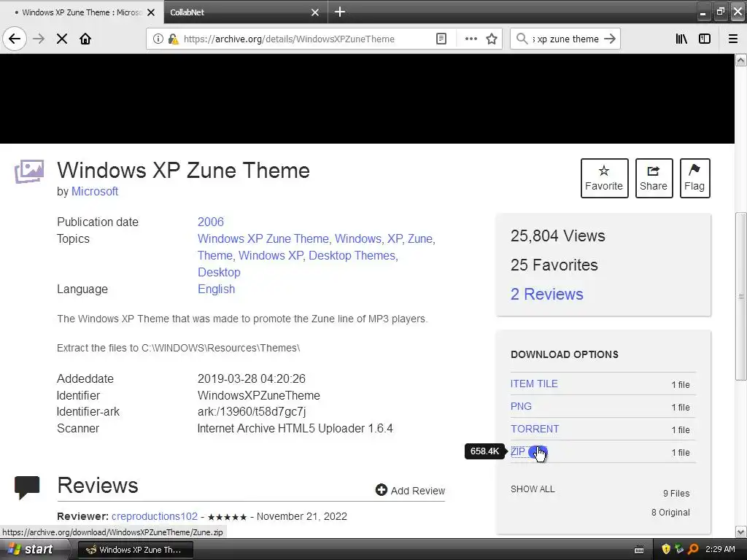Click the scrollbar down arrow
The width and height of the screenshot is (747, 560).
click(x=741, y=532)
